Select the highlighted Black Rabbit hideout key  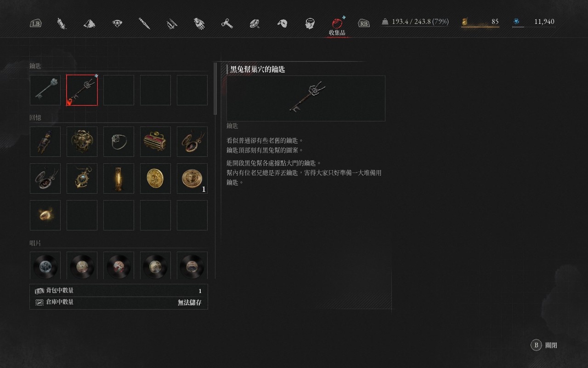pyautogui.click(x=82, y=90)
